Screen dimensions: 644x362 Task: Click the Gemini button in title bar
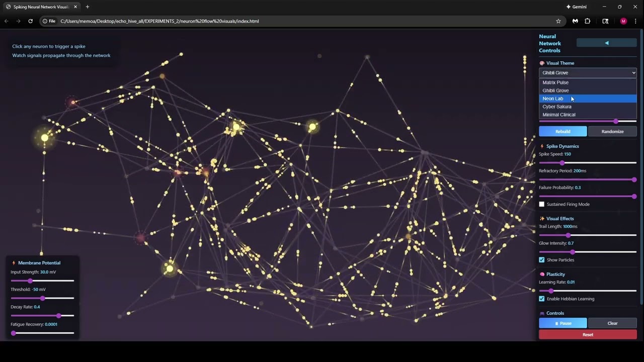pos(577,7)
